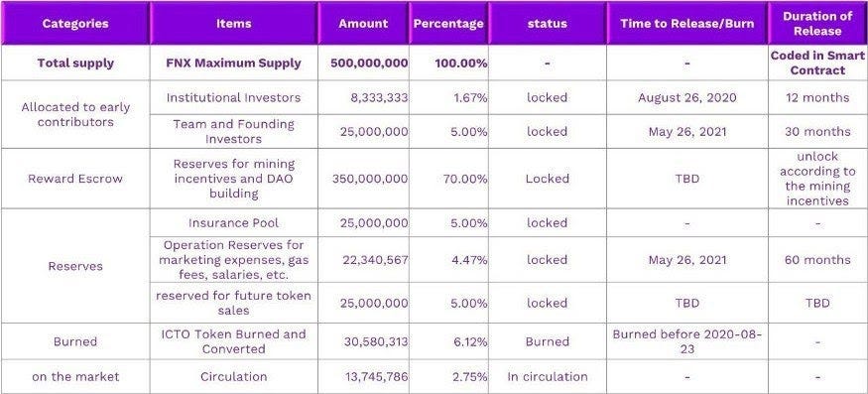Click the In circulation status cell

click(547, 377)
